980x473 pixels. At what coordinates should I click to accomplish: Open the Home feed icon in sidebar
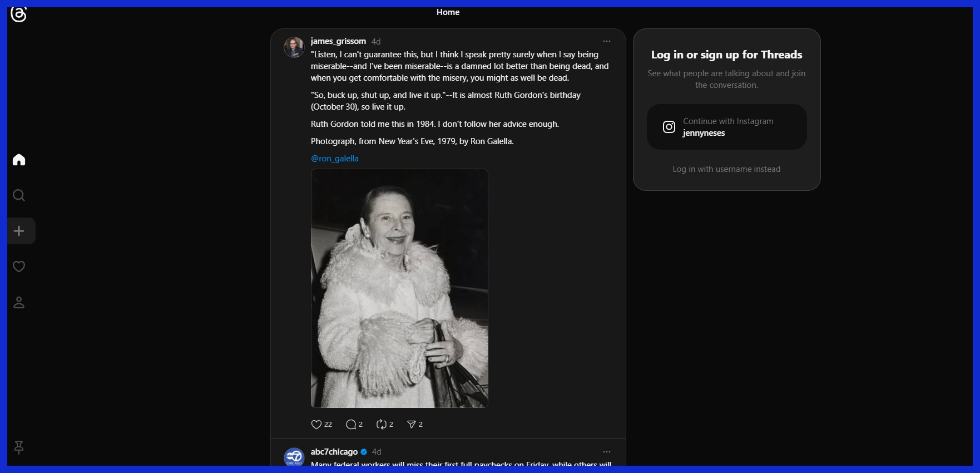pyautogui.click(x=19, y=160)
